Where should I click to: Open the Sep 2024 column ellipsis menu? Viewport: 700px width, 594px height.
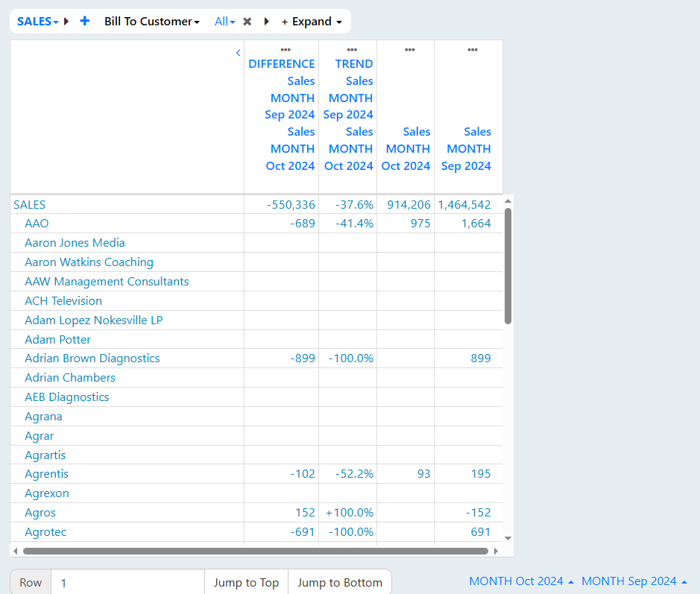pyautogui.click(x=473, y=49)
